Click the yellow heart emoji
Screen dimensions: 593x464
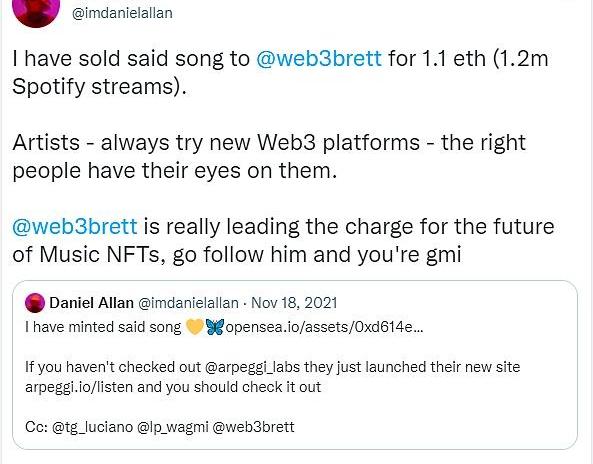pyautogui.click(x=195, y=327)
